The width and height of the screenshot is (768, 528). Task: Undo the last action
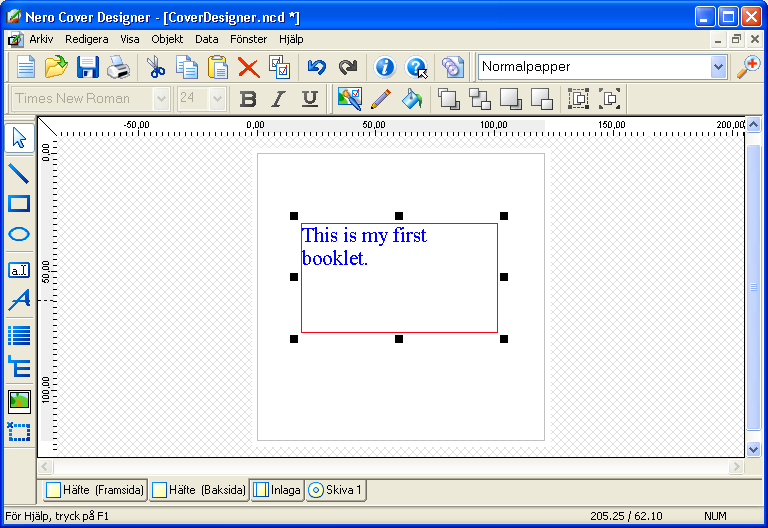click(316, 67)
